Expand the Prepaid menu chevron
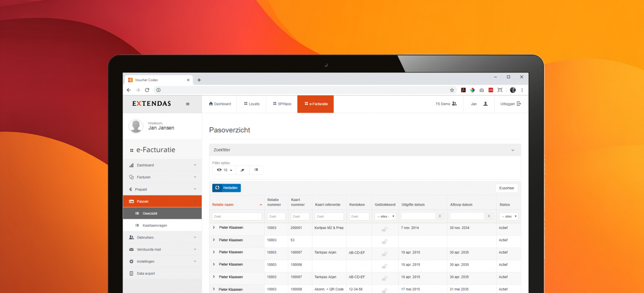Image resolution: width=644 pixels, height=293 pixels. (x=195, y=189)
